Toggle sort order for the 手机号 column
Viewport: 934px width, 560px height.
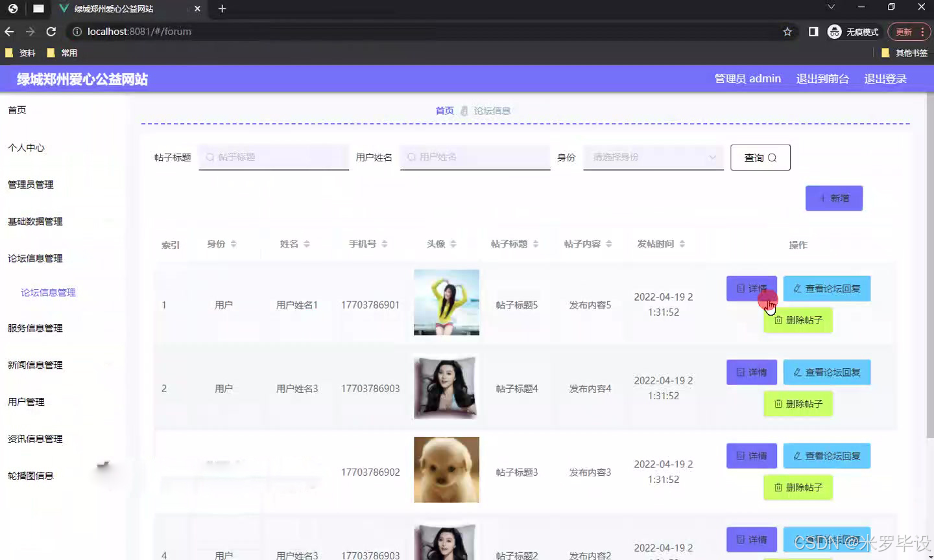click(385, 243)
